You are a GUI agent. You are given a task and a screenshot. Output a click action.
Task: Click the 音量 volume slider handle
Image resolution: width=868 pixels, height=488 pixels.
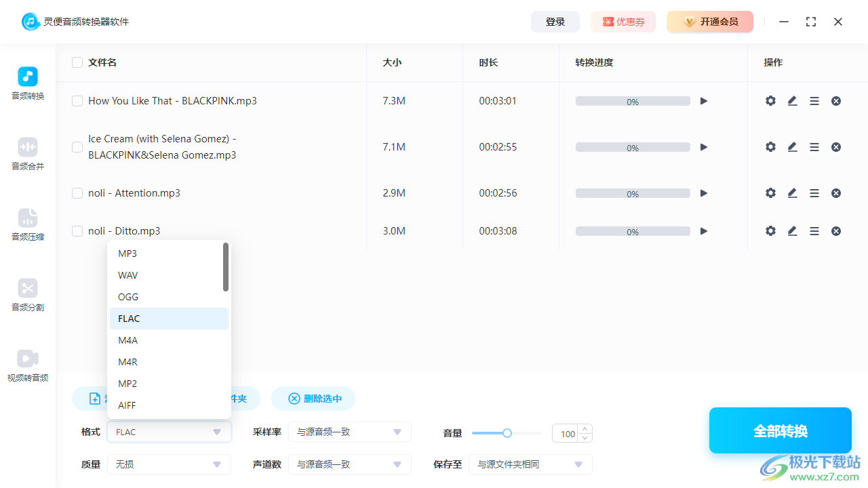point(507,433)
